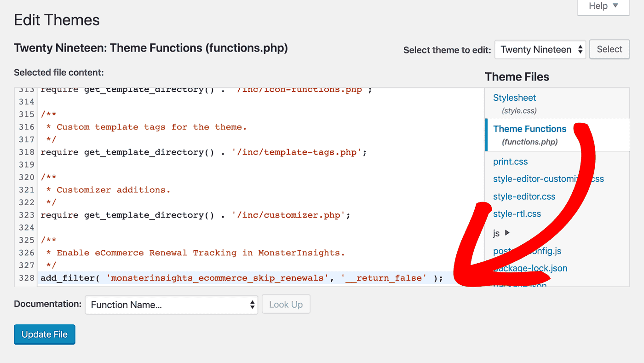
Task: Open print.css from the Theme Files list
Action: 510,162
